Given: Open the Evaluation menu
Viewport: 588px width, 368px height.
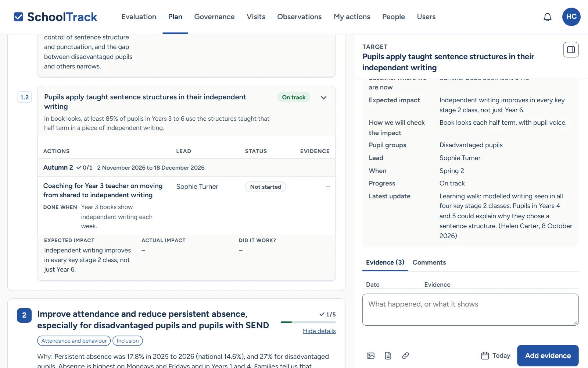Looking at the screenshot, I should tap(139, 17).
